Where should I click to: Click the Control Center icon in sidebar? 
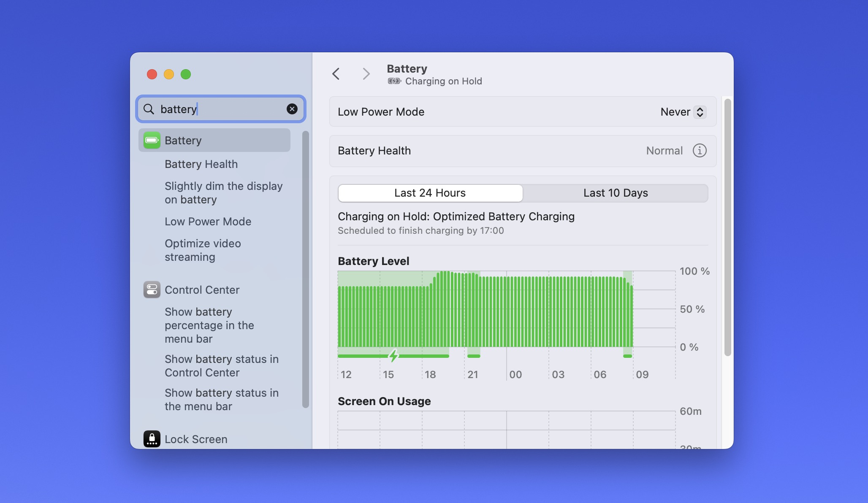pyautogui.click(x=152, y=289)
